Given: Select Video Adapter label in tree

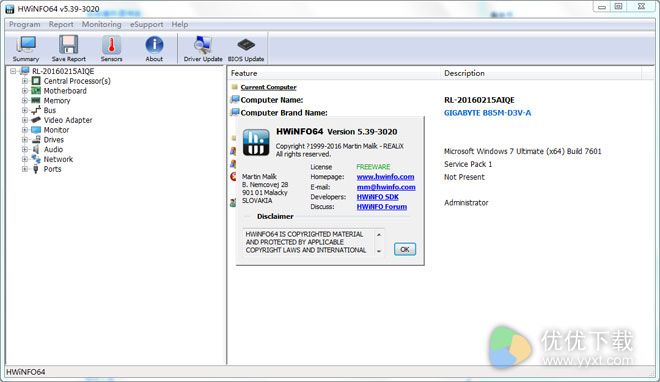Looking at the screenshot, I should tap(68, 120).
